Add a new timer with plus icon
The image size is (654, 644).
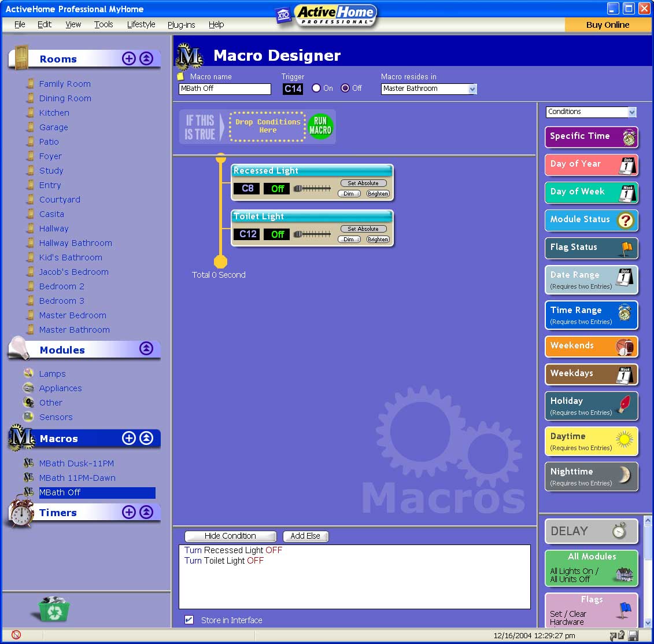129,512
